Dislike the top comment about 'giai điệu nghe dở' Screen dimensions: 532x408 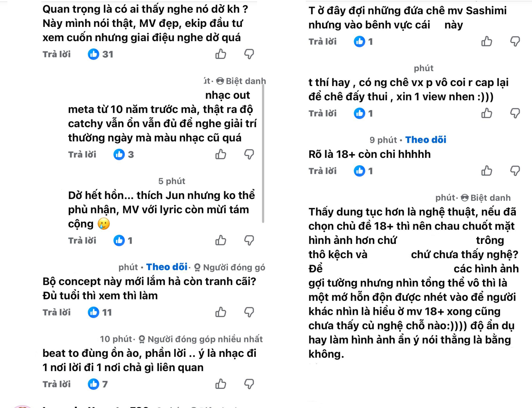click(x=249, y=54)
